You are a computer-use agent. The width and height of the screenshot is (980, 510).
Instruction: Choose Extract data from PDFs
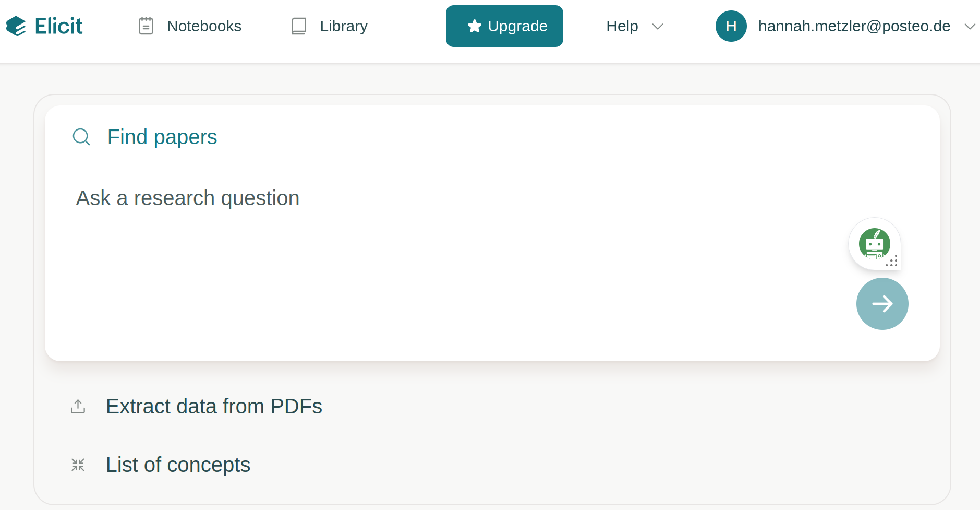pos(214,406)
